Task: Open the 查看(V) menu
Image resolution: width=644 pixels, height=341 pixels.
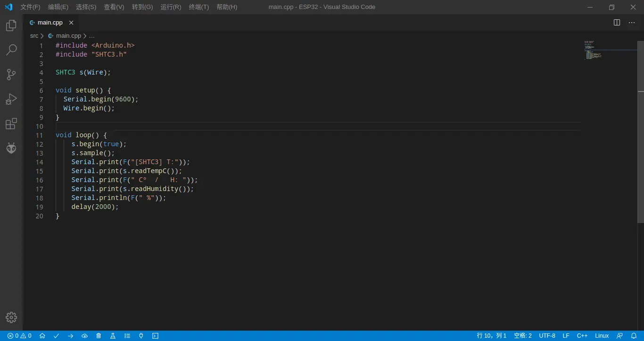Action: coord(114,7)
